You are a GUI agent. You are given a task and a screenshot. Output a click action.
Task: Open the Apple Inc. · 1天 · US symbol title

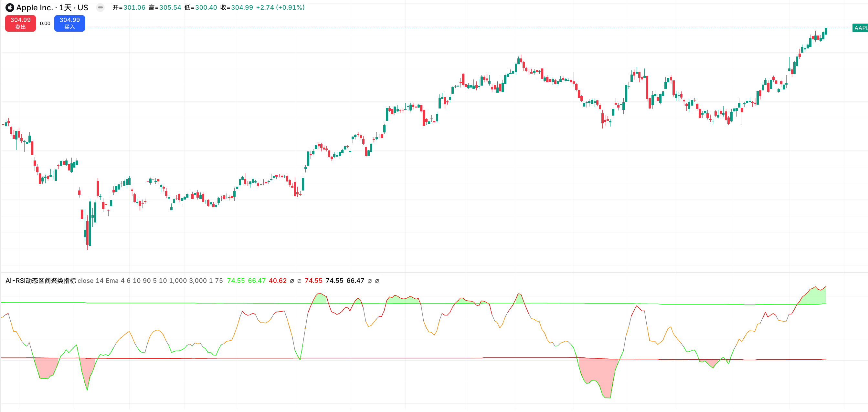coord(52,7)
